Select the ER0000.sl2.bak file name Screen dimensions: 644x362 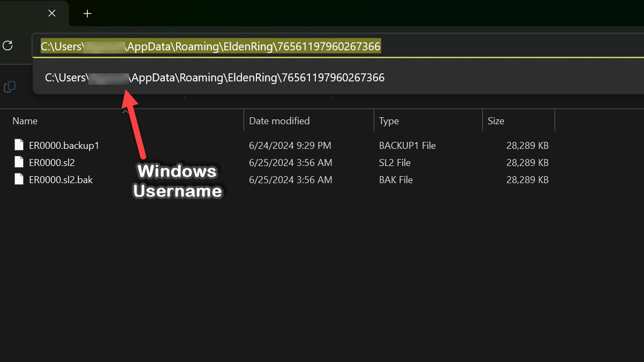tap(61, 179)
